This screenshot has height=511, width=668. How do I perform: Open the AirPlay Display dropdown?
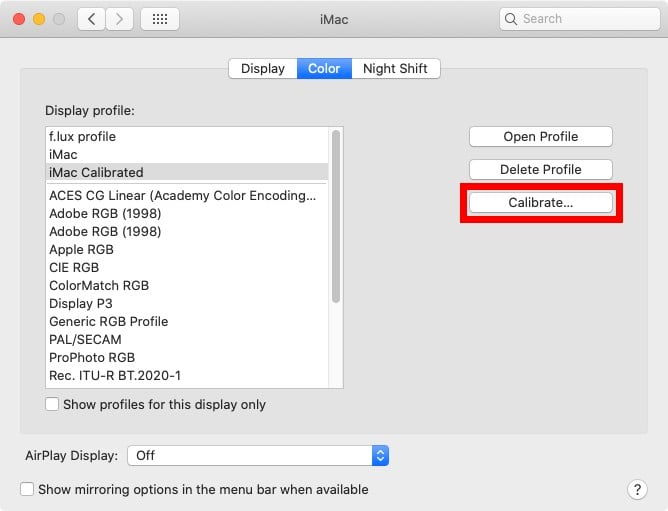[x=258, y=456]
